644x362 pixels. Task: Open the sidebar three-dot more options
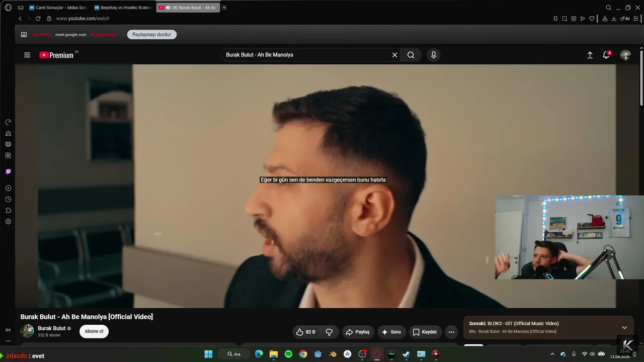pyautogui.click(x=8, y=341)
